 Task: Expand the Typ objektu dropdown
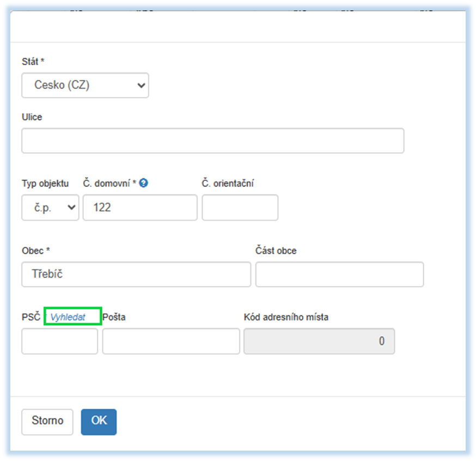(50, 208)
